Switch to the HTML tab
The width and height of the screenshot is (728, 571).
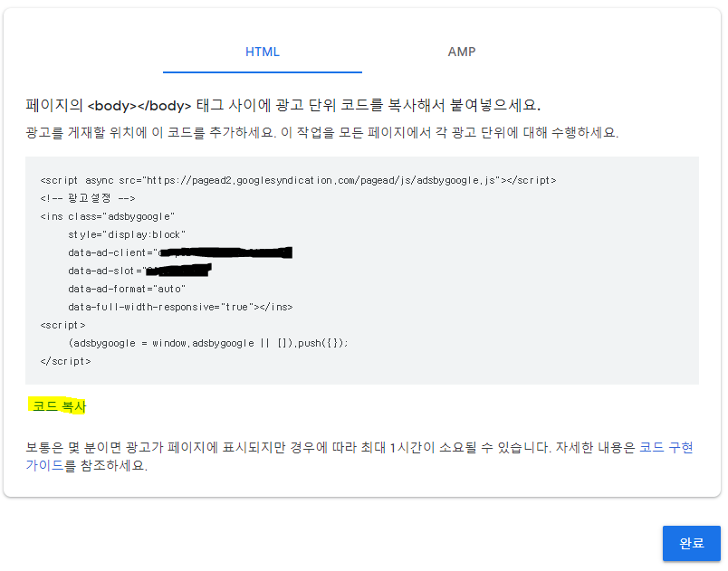[x=263, y=52]
